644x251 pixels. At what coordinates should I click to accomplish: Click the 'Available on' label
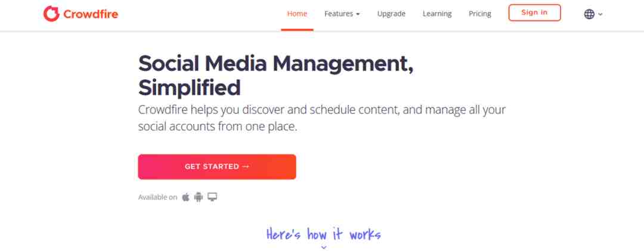click(x=157, y=197)
